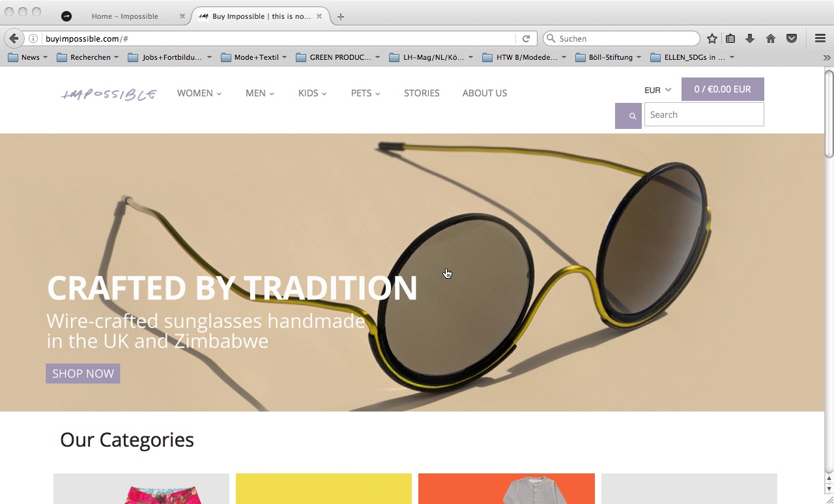Image resolution: width=834 pixels, height=504 pixels.
Task: Expand the WOMEN navigation dropdown
Action: pyautogui.click(x=199, y=93)
